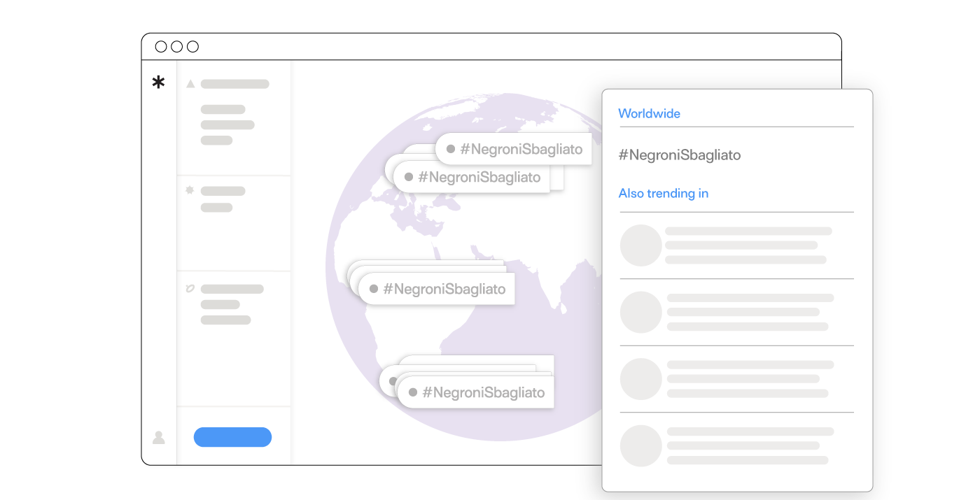Click the leaf icon in the third sidebar section

[x=190, y=288]
